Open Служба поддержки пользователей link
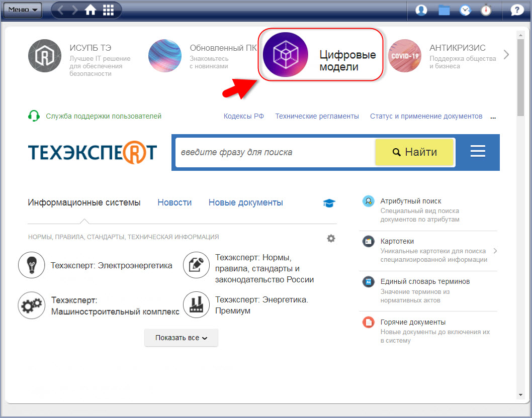 104,116
